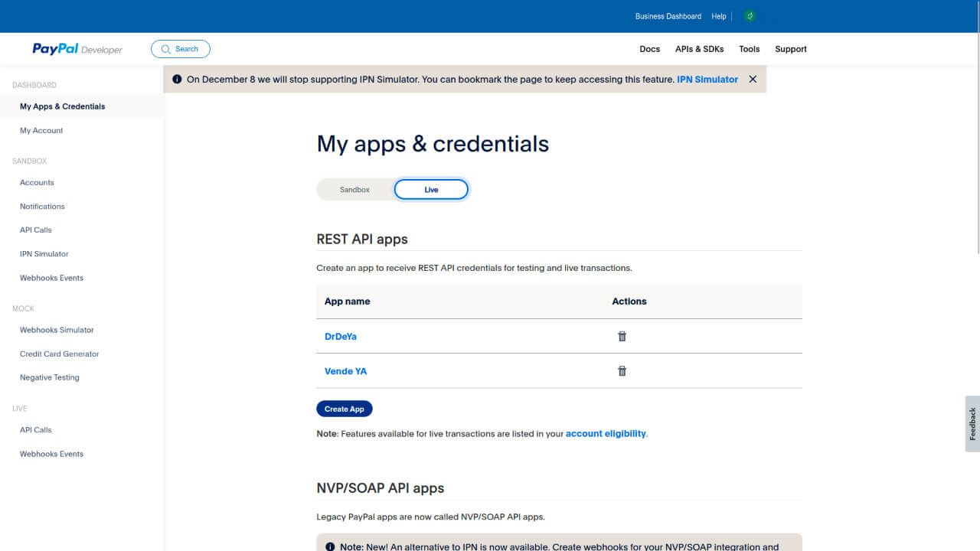Switch to the Sandbox toggle option
The height and width of the screenshot is (551, 980).
[x=354, y=190]
